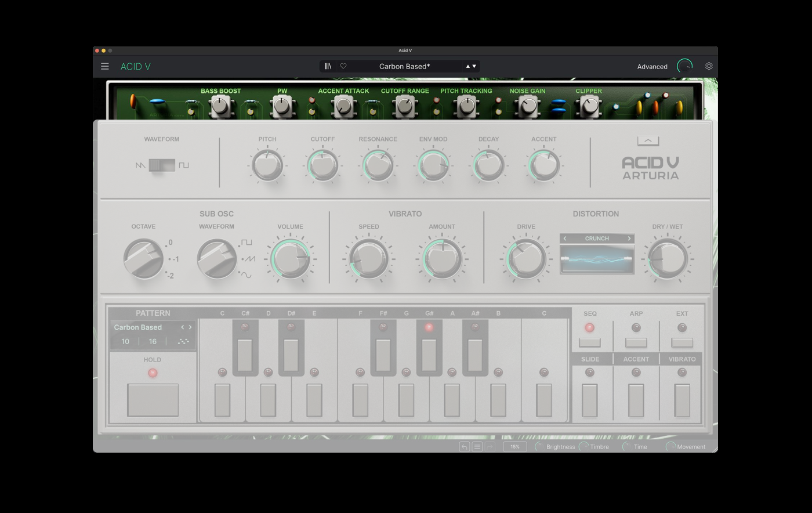Click the Movement macro knob
The height and width of the screenshot is (513, 812).
670,446
